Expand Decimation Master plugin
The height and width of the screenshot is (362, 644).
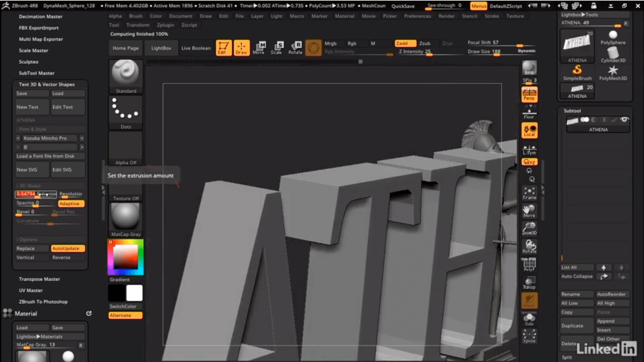[x=40, y=17]
